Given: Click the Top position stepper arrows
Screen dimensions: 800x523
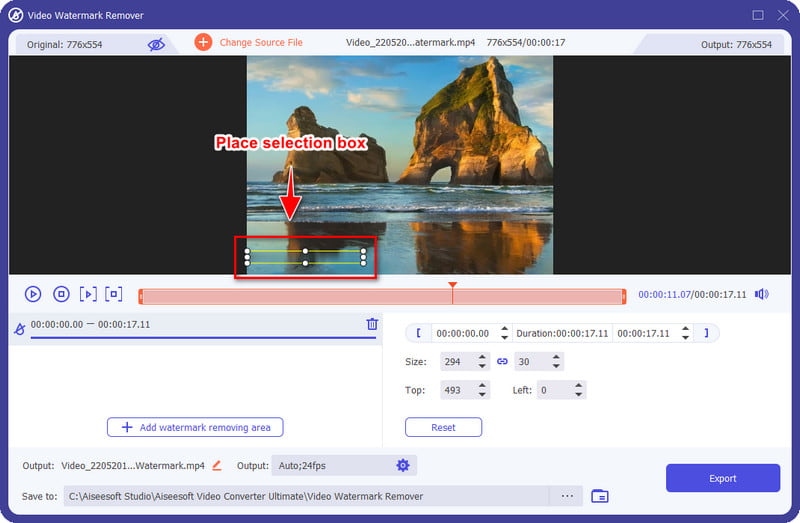Looking at the screenshot, I should click(x=482, y=390).
